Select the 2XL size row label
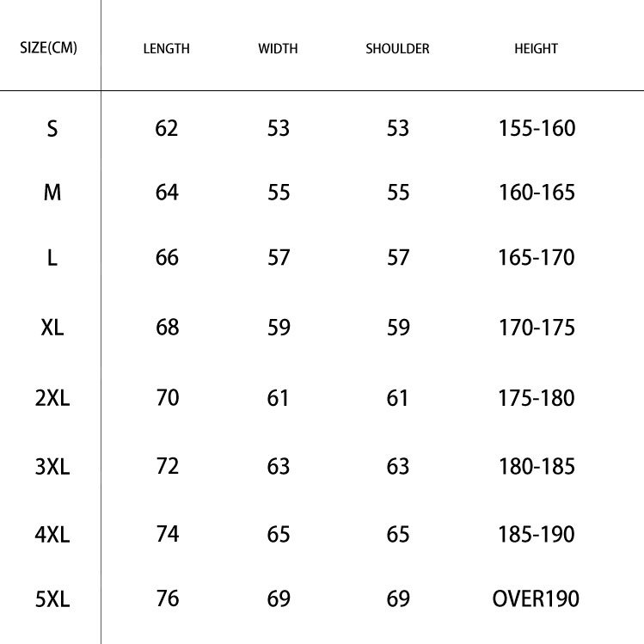Viewport: 644px width, 644px height. [x=52, y=398]
